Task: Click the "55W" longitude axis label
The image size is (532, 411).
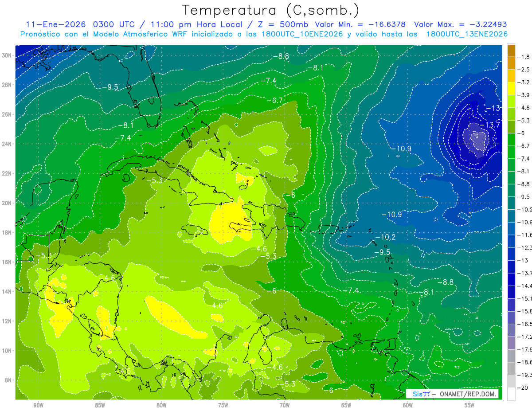Action: pyautogui.click(x=469, y=405)
